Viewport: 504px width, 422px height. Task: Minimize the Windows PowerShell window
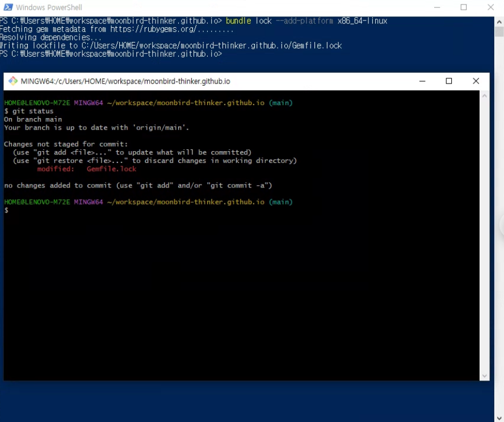pos(437,7)
